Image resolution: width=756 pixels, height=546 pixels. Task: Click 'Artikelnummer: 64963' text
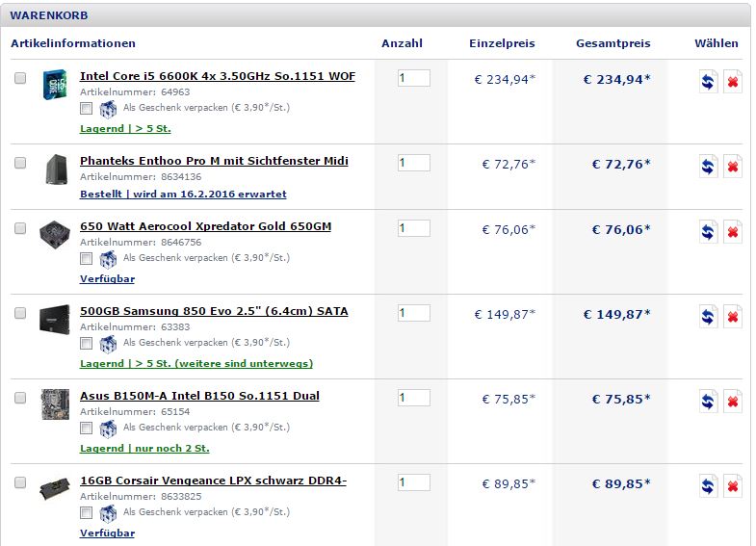[135, 92]
